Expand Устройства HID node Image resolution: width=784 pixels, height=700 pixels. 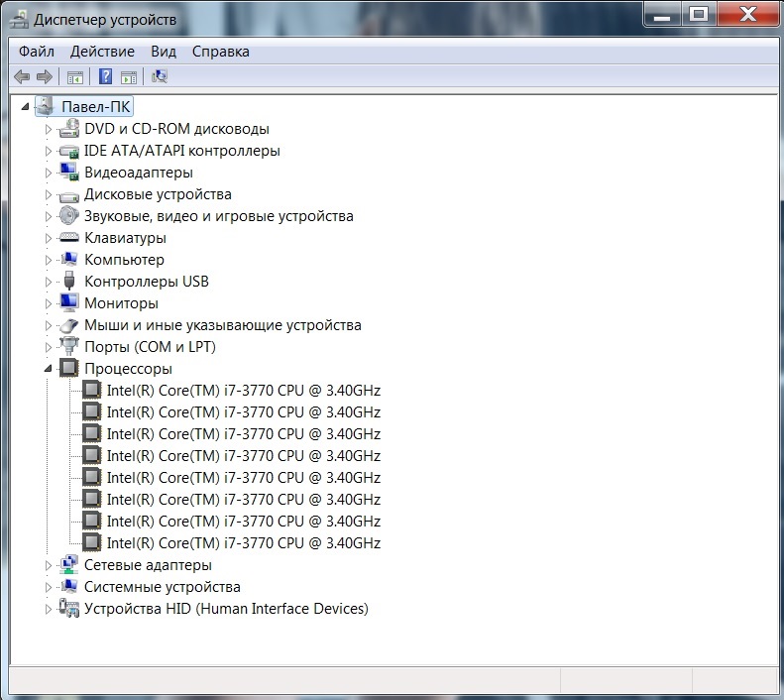[48, 609]
